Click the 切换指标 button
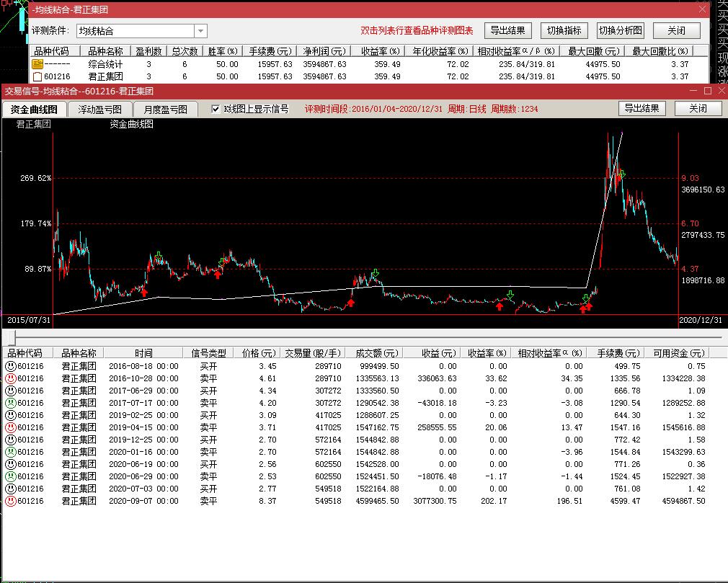This screenshot has height=583, width=728. (x=564, y=30)
